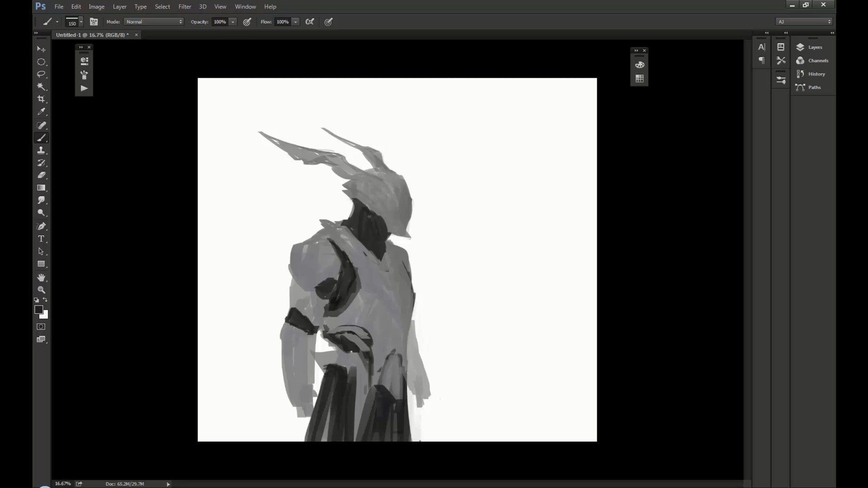The image size is (868, 488).
Task: Select the Eyedropper tool
Action: pos(41,112)
